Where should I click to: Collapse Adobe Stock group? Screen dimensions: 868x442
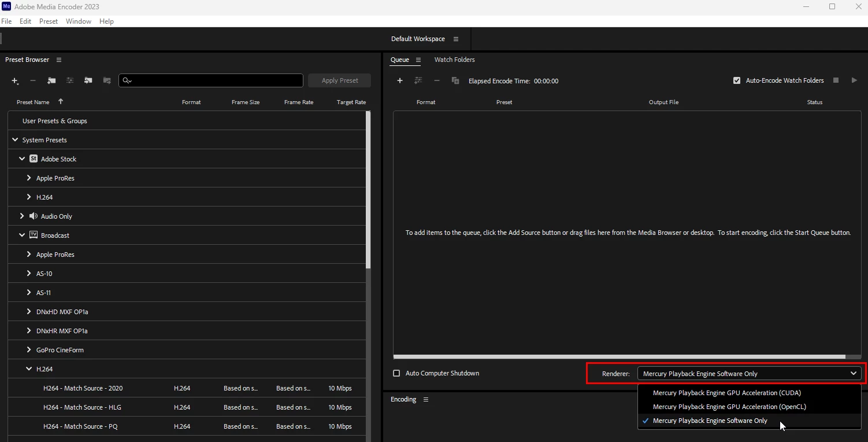pyautogui.click(x=22, y=159)
